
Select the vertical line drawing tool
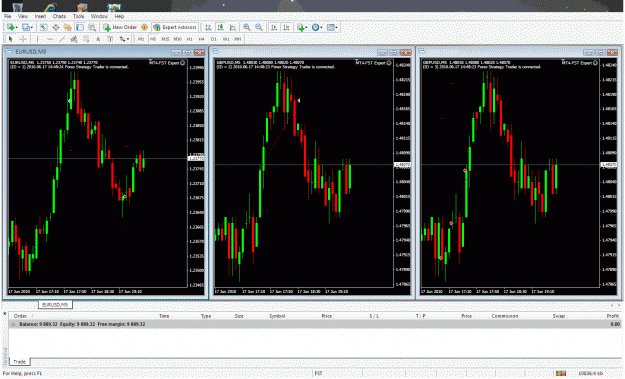(x=37, y=39)
